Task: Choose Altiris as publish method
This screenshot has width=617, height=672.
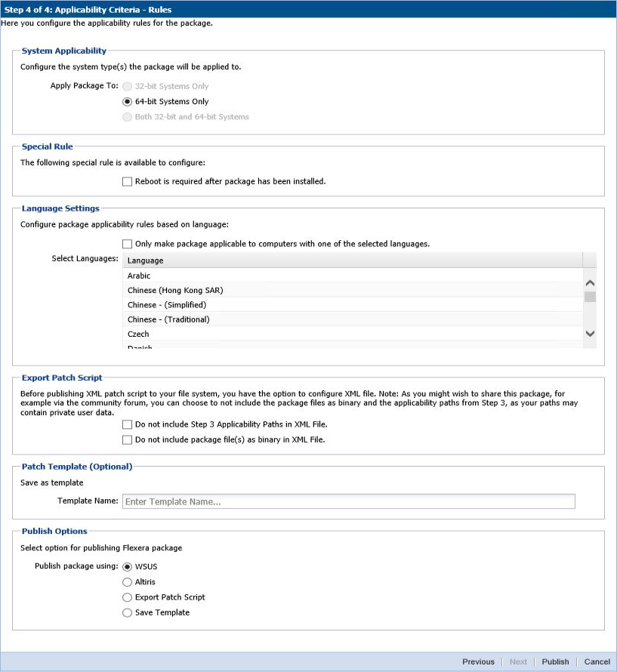Action: pyautogui.click(x=127, y=582)
